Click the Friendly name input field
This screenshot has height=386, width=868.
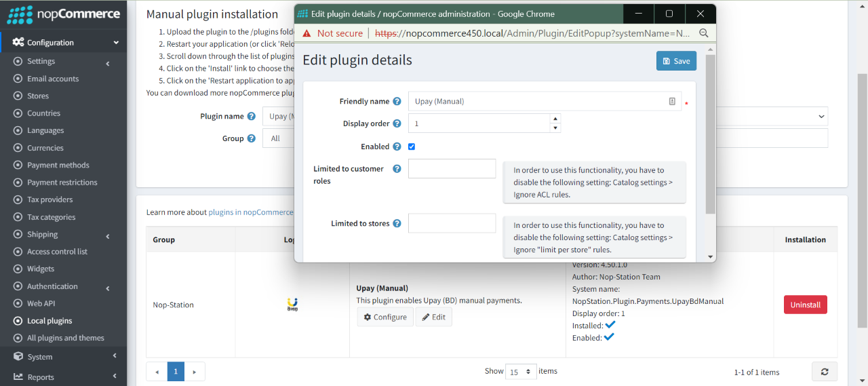545,101
